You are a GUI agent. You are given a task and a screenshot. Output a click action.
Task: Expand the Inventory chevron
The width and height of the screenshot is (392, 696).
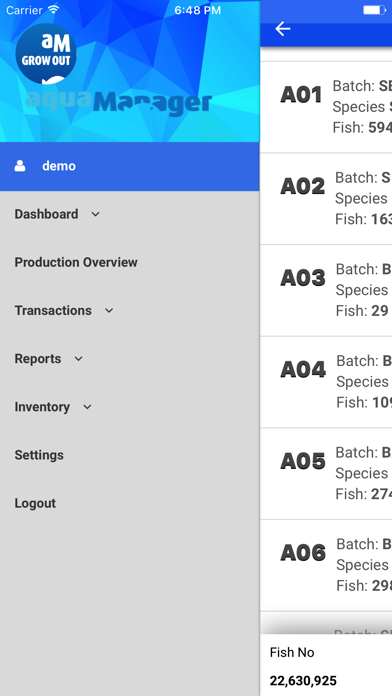coord(87,407)
